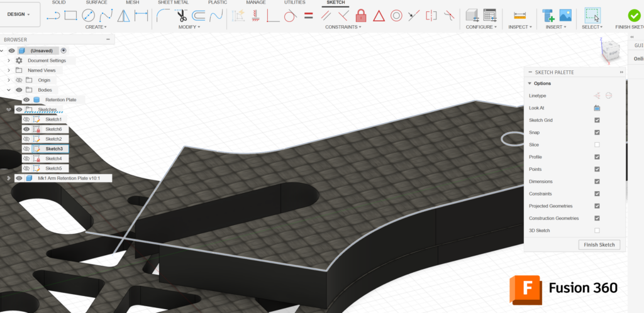Image resolution: width=644 pixels, height=313 pixels.
Task: Activate the (Unsaved) component radio button
Action: 64,50
